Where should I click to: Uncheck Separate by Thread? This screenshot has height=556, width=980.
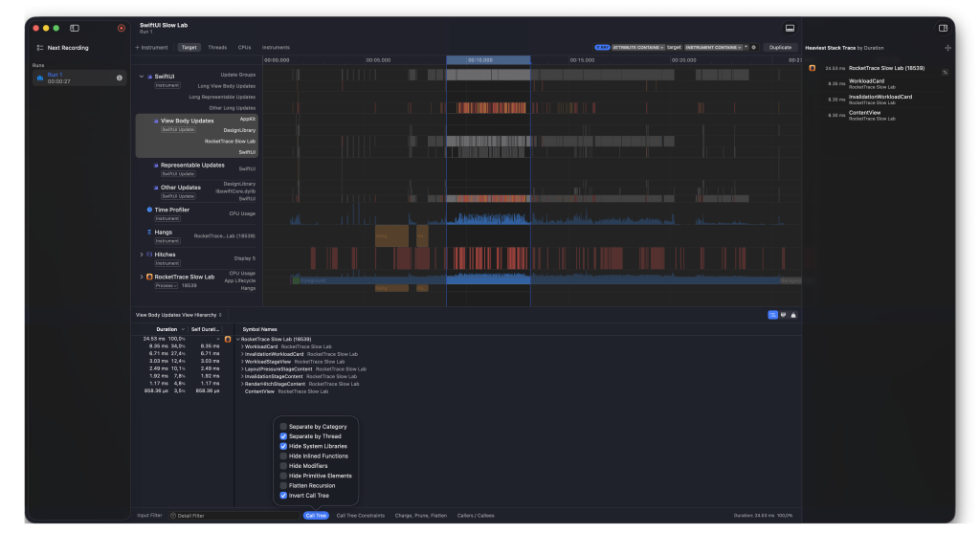coord(283,436)
